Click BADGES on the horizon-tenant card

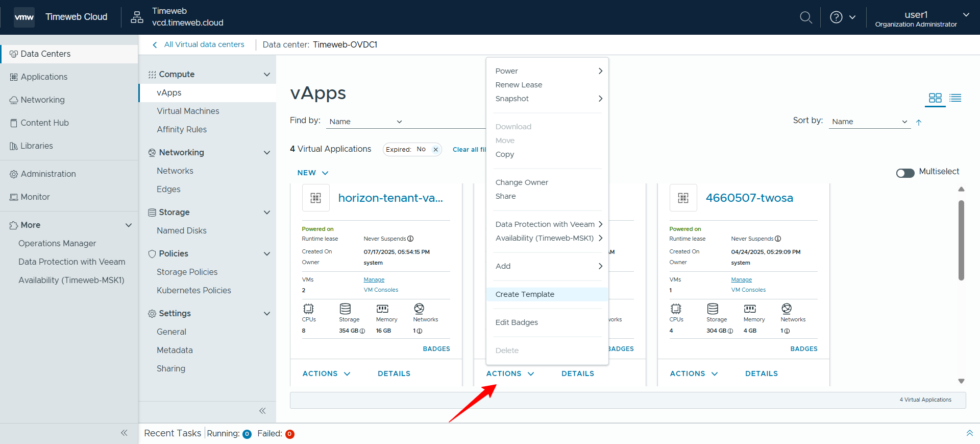coord(436,349)
